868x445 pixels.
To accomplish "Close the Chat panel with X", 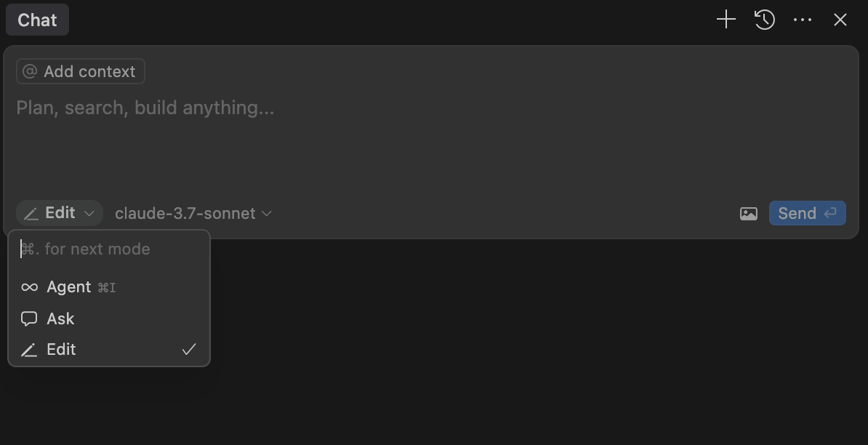I will 840,20.
